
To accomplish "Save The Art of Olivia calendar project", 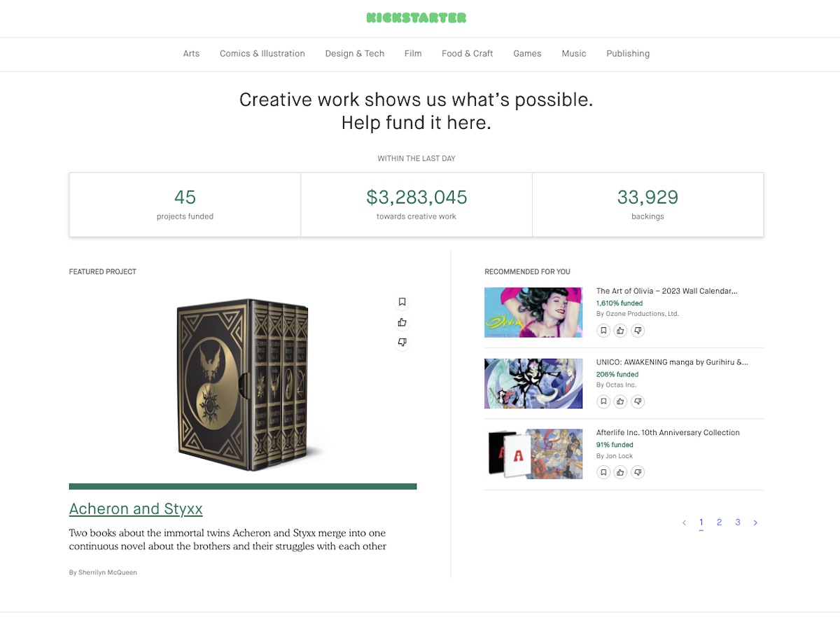I will point(603,331).
